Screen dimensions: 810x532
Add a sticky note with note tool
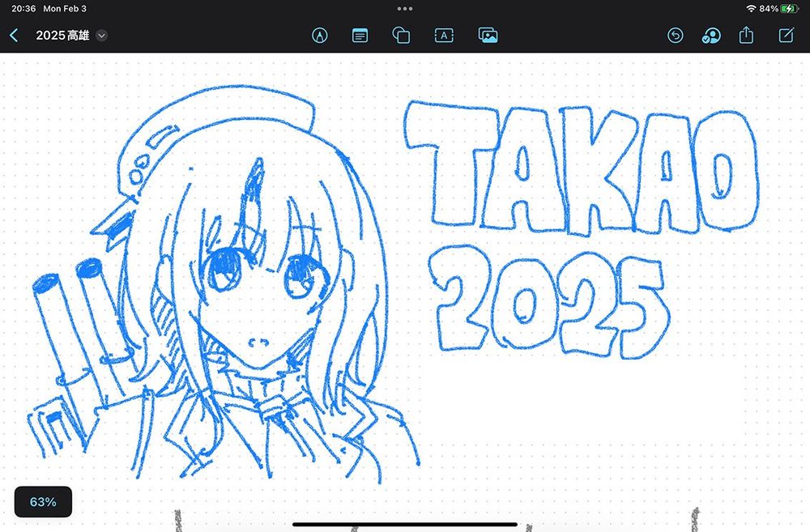(x=360, y=36)
